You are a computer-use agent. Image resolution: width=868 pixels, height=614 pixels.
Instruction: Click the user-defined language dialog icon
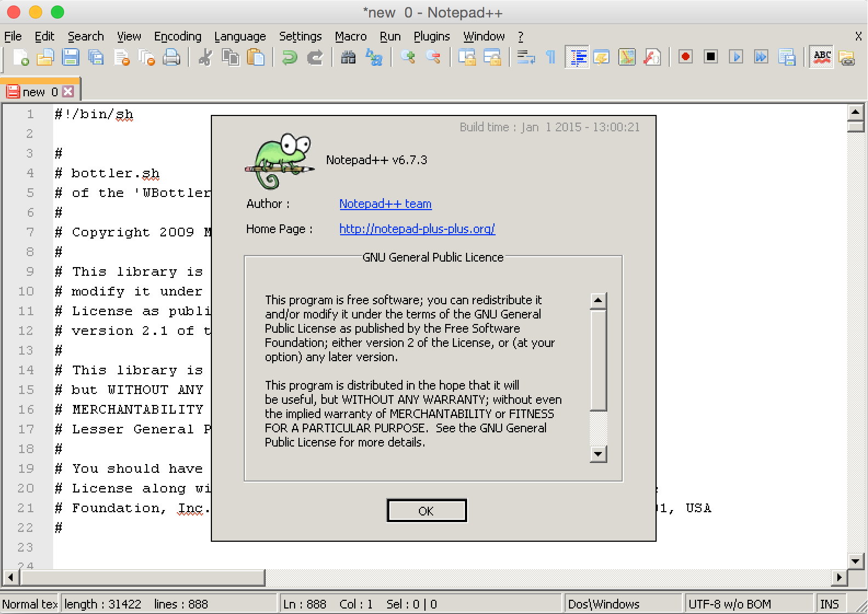(602, 57)
